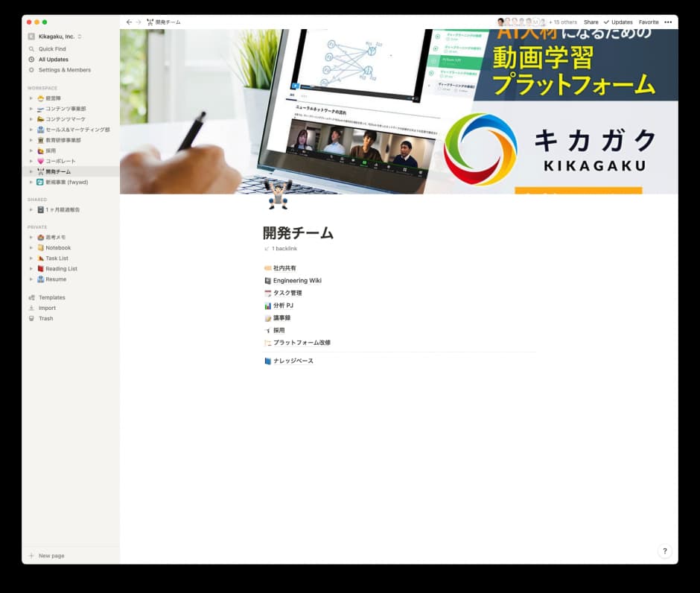Image resolution: width=700 pixels, height=593 pixels.
Task: Mark page as Favorite
Action: tap(649, 22)
